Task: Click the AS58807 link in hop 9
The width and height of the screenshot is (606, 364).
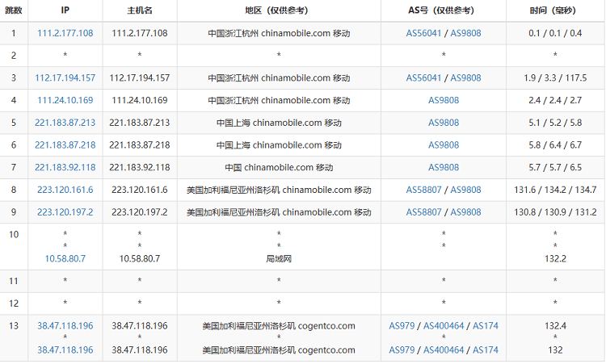Action: 423,212
